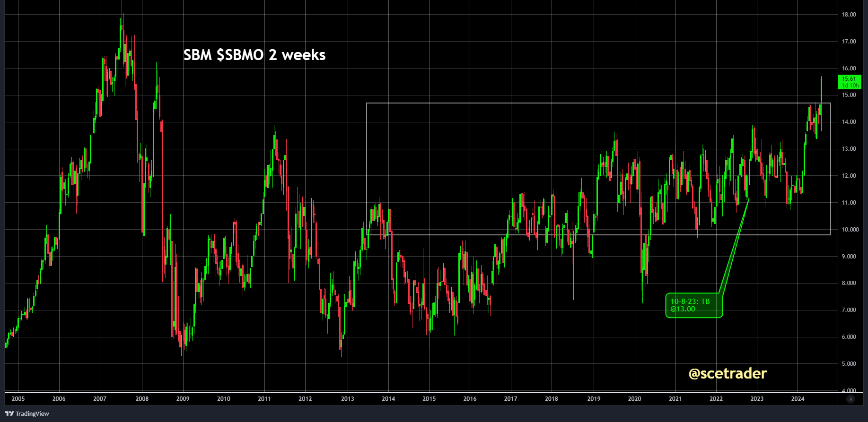Click the 2013 label on time axis

(348, 399)
